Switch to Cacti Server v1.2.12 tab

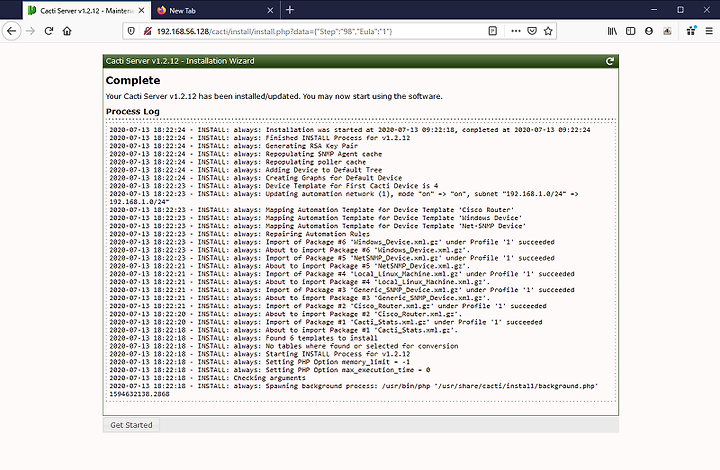(85, 10)
